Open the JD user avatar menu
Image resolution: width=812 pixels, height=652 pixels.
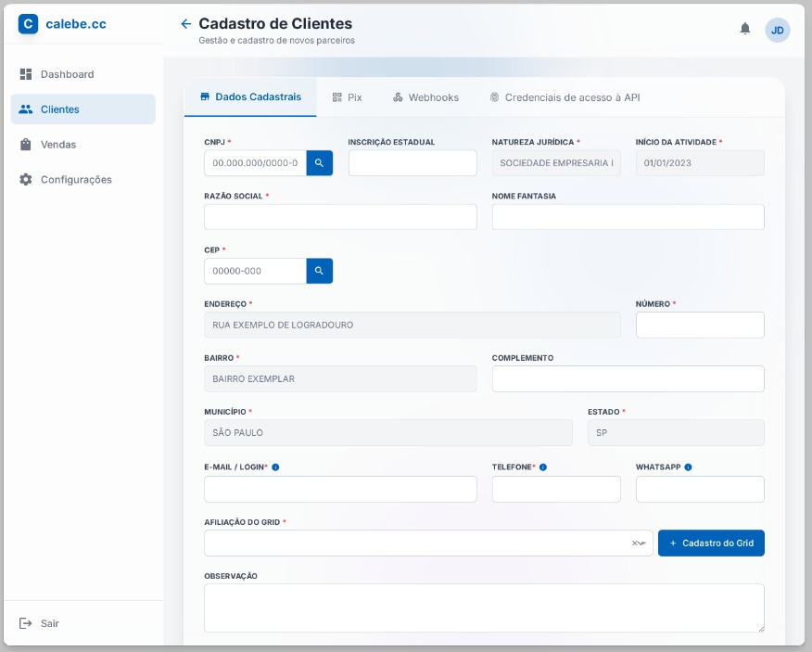point(777,30)
